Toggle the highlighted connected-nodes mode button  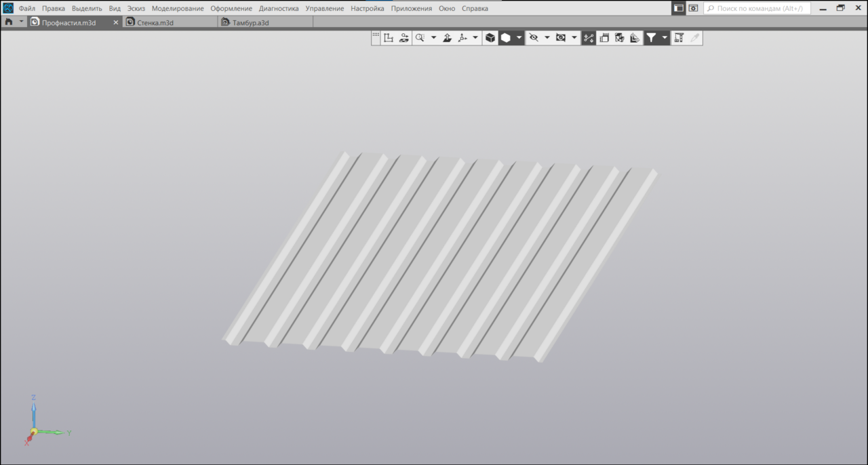(x=589, y=38)
